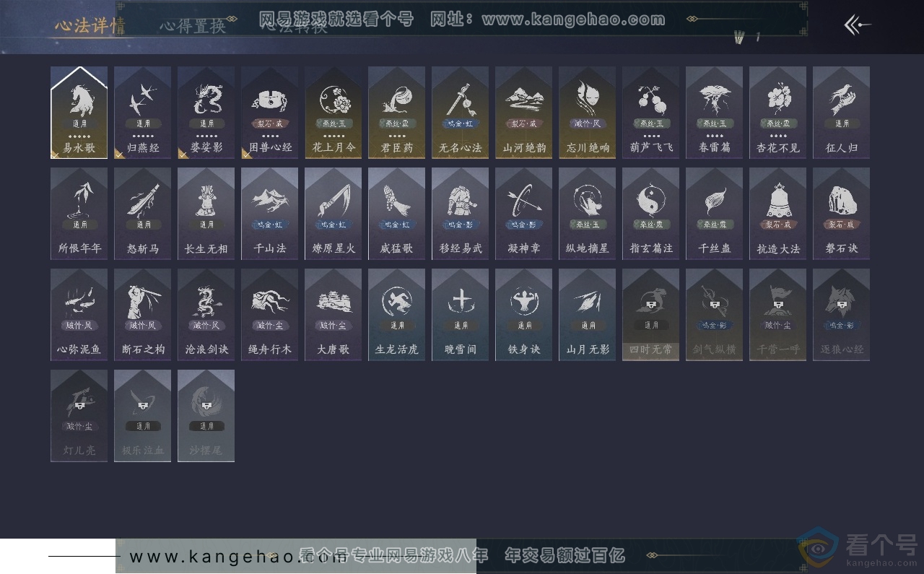The image size is (924, 574).
Task: Select the 生龙活虎 card
Action: click(397, 315)
